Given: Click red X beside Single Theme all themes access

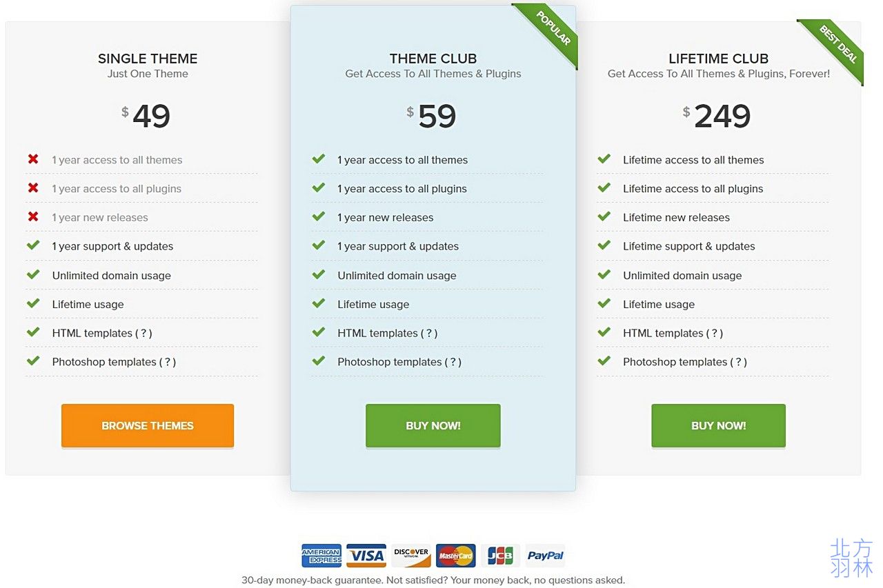Looking at the screenshot, I should [33, 159].
